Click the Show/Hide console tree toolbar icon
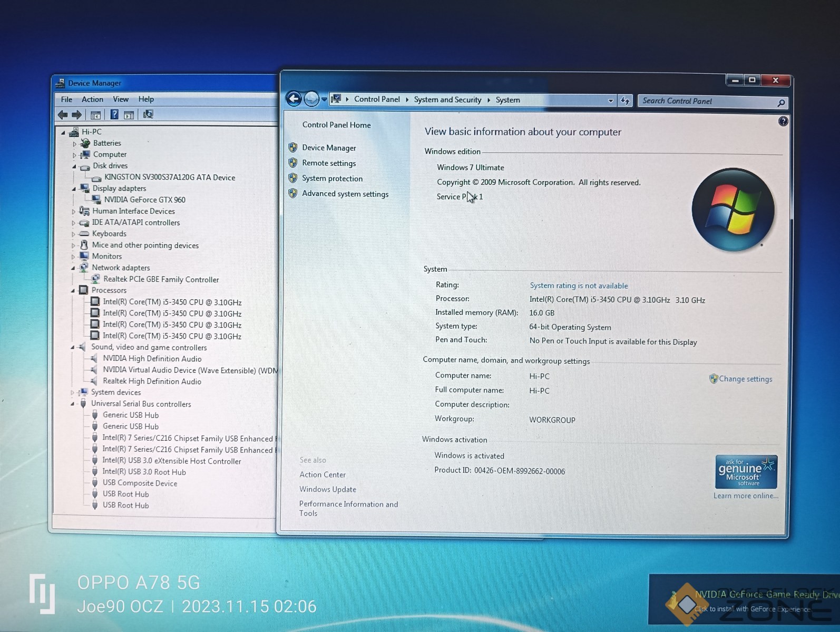 (x=95, y=115)
